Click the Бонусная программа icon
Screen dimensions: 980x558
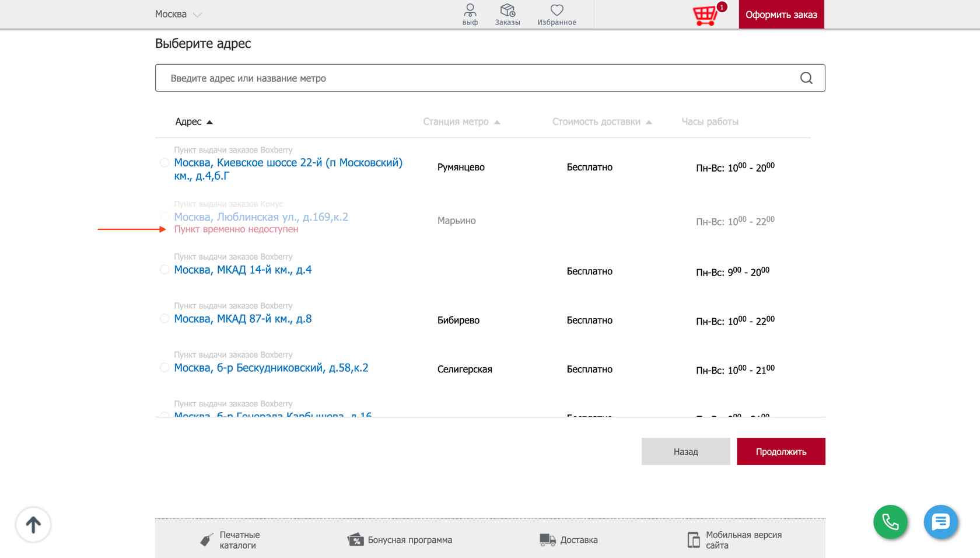coord(355,540)
